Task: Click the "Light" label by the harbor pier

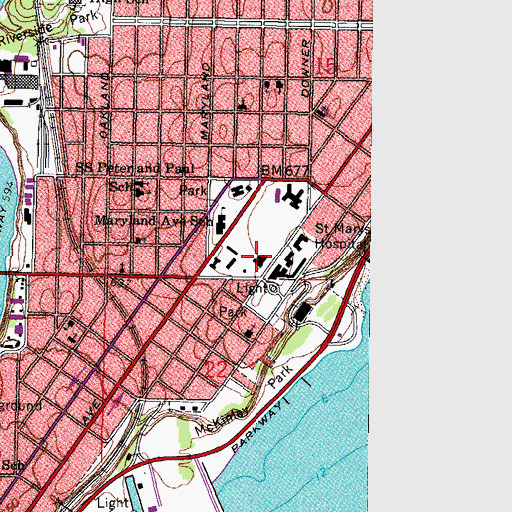Action: (113, 503)
